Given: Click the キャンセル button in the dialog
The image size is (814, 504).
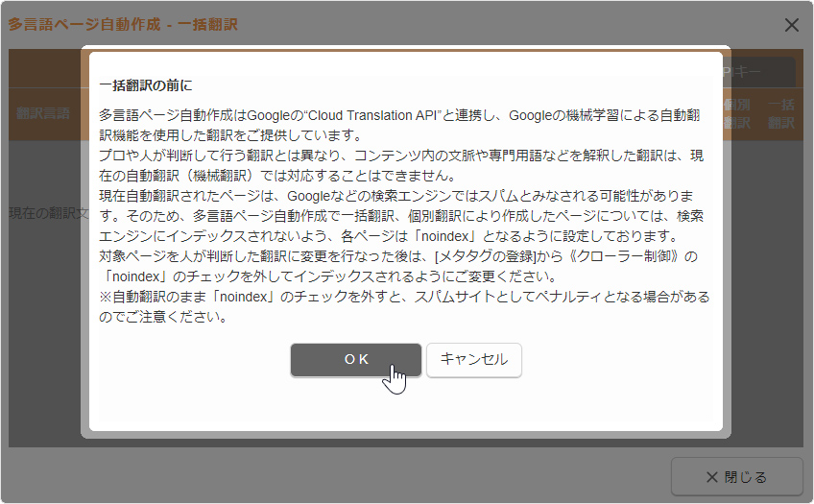Looking at the screenshot, I should pos(474,360).
